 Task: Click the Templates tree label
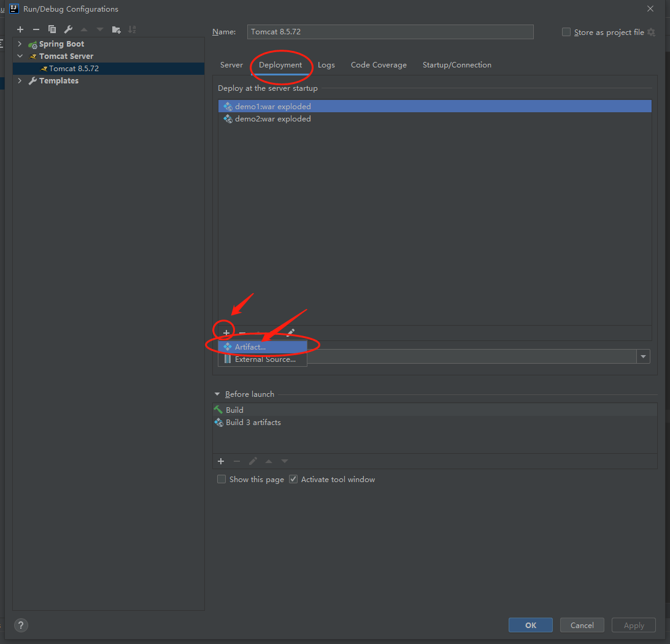[x=59, y=81]
